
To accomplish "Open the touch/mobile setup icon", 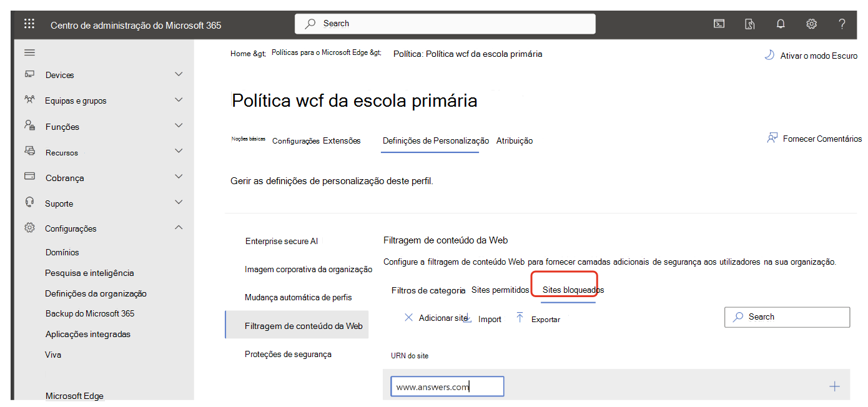I will pyautogui.click(x=749, y=23).
